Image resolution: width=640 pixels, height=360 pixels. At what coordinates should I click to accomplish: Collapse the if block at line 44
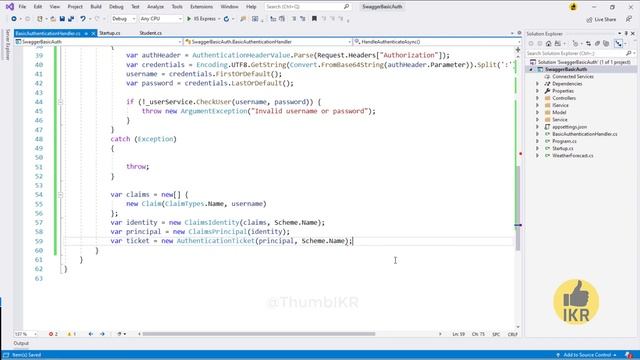point(60,102)
